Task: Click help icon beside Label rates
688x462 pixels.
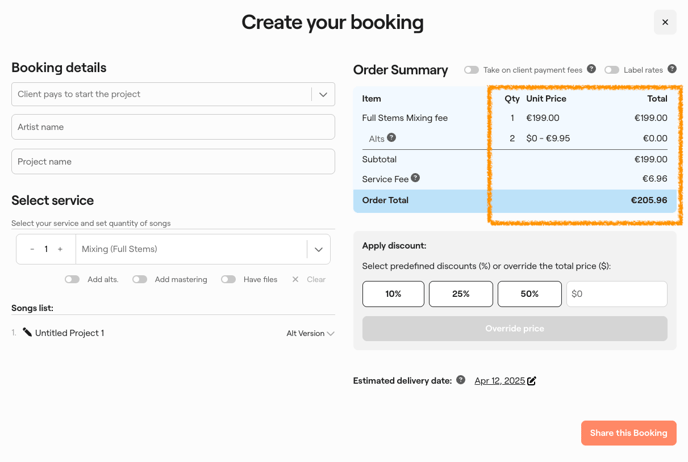Action: click(672, 69)
